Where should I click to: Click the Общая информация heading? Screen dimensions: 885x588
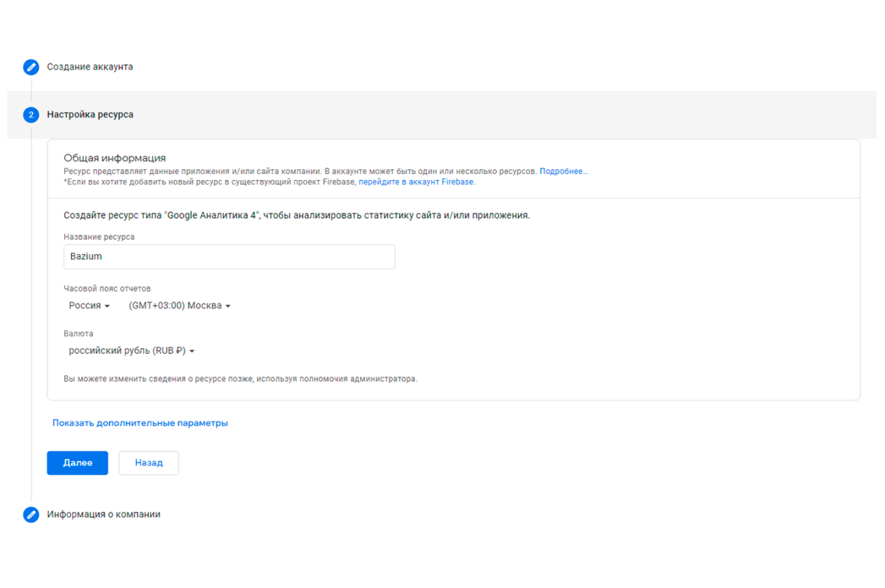[114, 158]
